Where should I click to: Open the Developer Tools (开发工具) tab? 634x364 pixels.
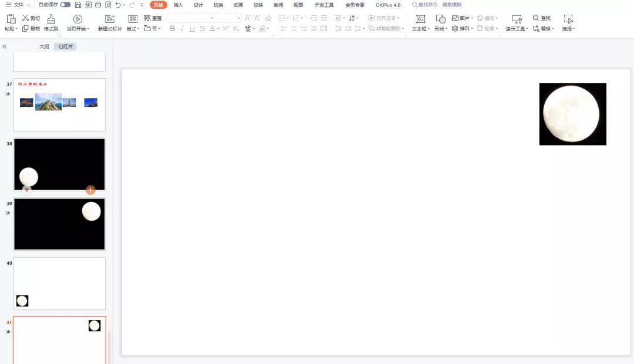tap(324, 5)
